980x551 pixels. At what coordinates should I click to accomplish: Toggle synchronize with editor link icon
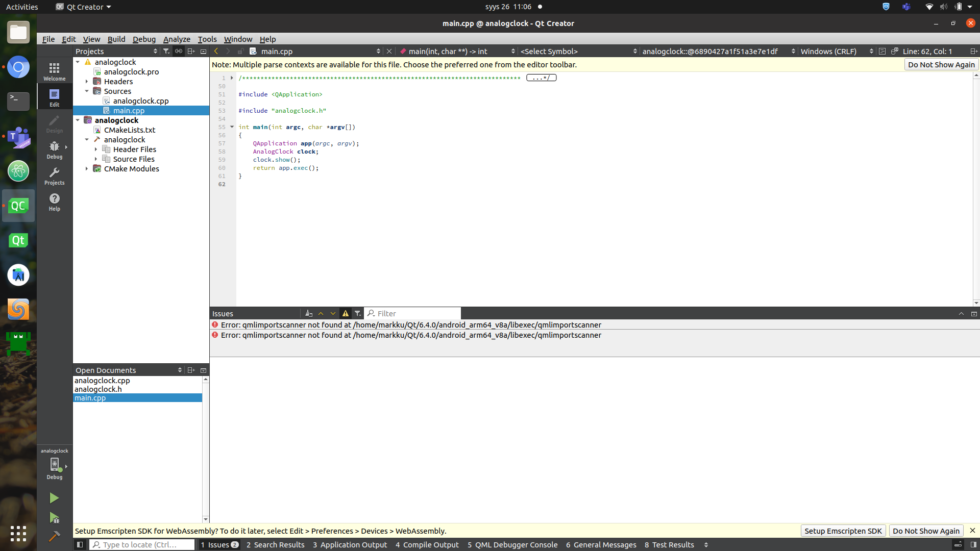tap(179, 51)
